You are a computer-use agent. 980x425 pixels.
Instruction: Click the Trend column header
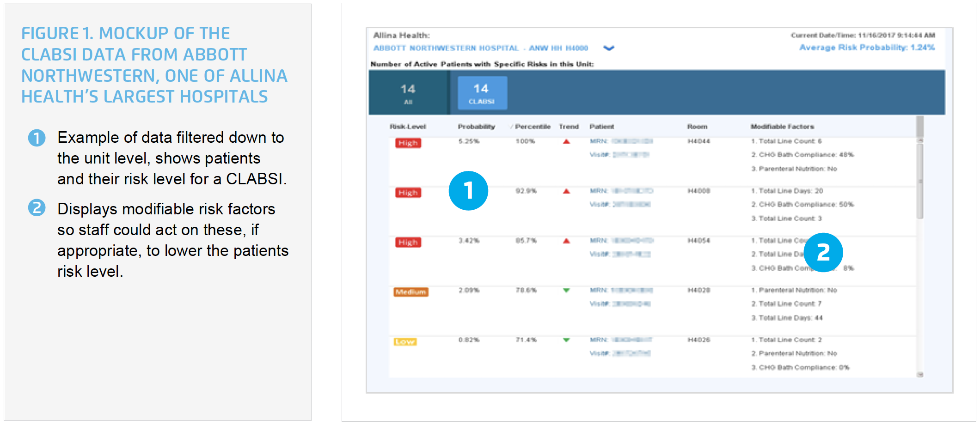click(x=569, y=127)
